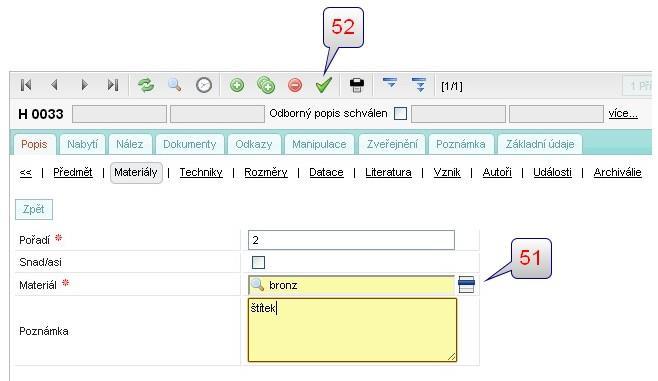Image resolution: width=658 pixels, height=381 pixels.
Task: Click the více... link
Action: pos(623,113)
